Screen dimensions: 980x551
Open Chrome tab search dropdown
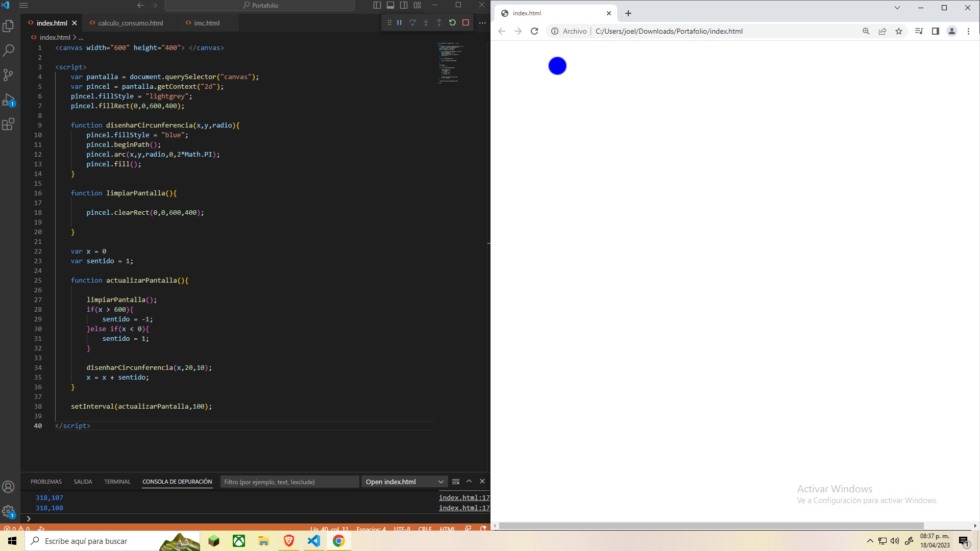point(897,8)
